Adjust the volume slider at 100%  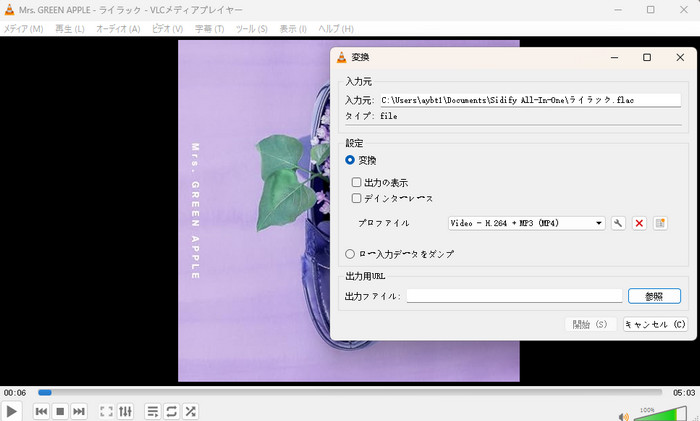659,414
